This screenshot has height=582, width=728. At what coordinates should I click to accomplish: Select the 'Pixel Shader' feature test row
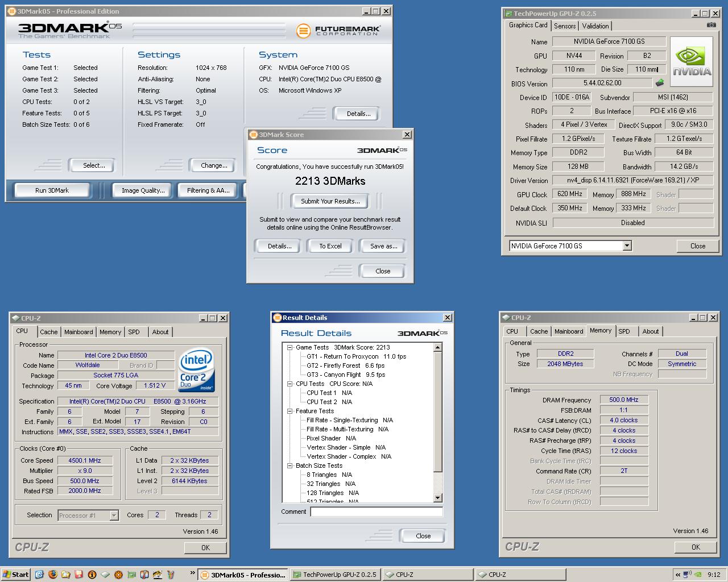coord(331,438)
